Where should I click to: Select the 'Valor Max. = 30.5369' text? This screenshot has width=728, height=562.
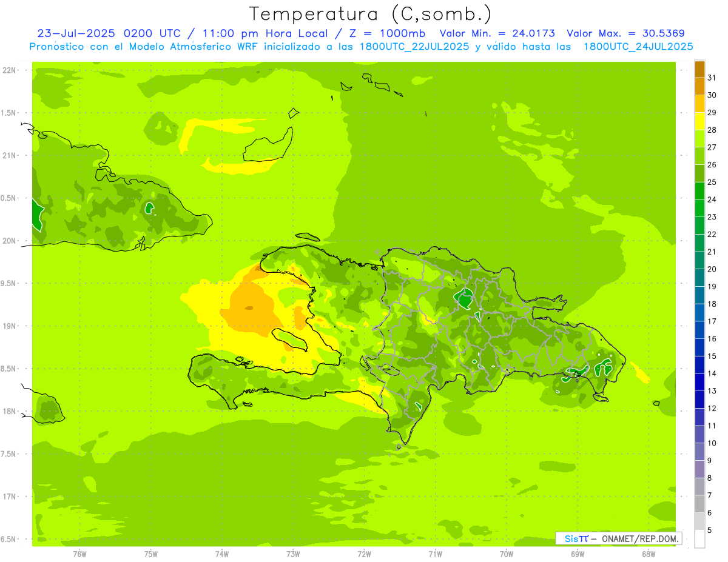pos(625,33)
